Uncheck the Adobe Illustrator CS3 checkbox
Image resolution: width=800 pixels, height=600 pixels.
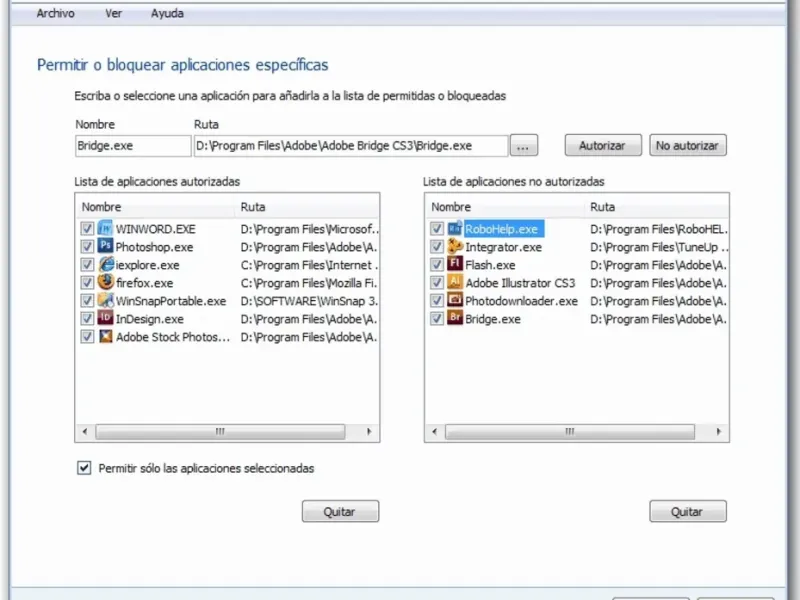(x=437, y=283)
